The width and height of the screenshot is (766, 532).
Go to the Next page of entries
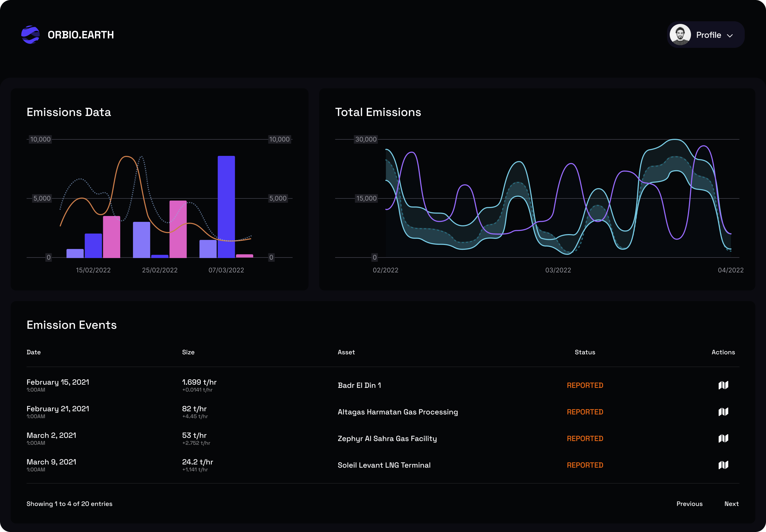(731, 504)
